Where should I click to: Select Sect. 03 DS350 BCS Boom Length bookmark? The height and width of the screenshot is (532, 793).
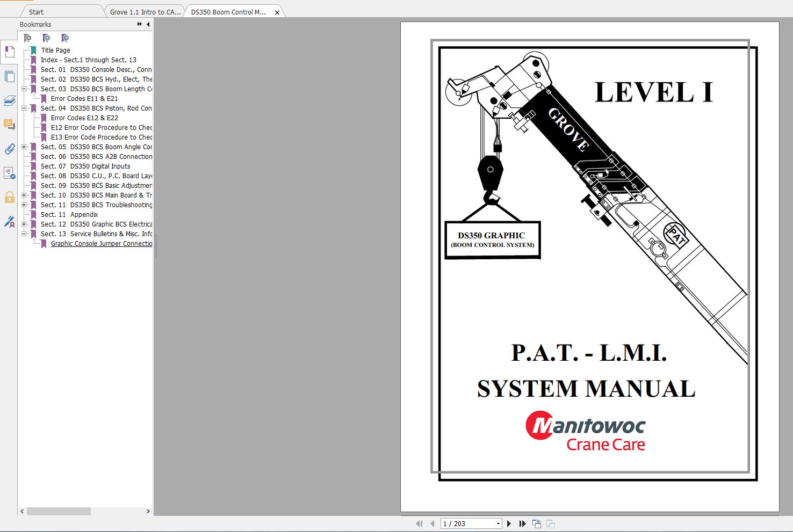point(96,89)
